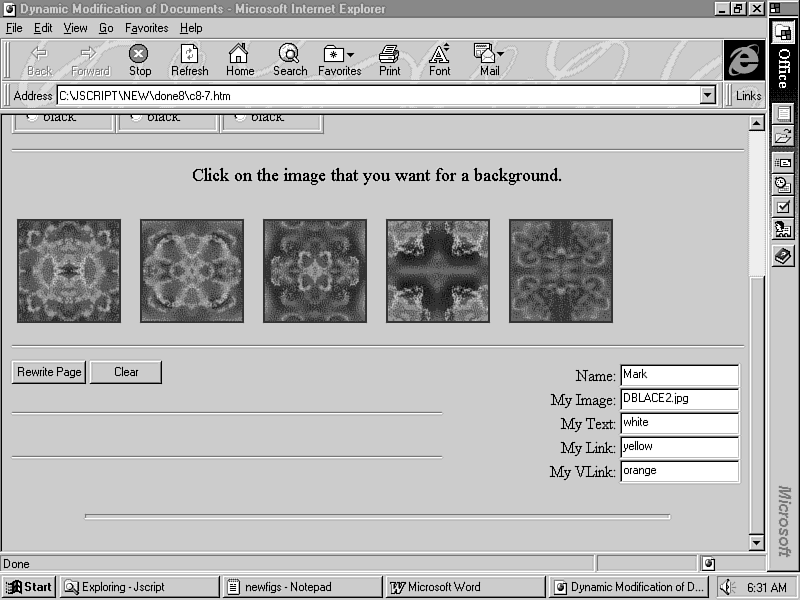Refresh the current page
The height and width of the screenshot is (600, 800).
point(189,59)
